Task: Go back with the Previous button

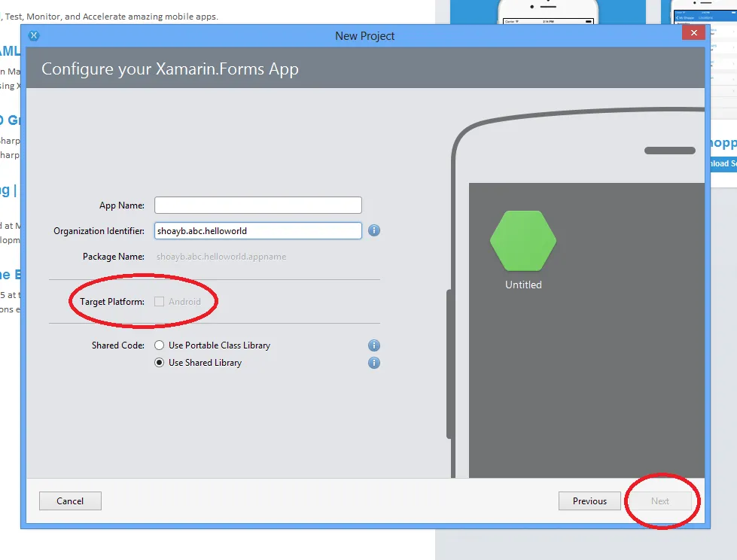Action: pyautogui.click(x=589, y=501)
